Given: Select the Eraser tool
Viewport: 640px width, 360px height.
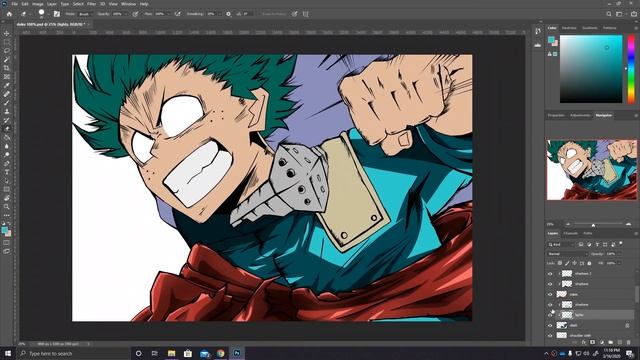Looking at the screenshot, I should [7, 129].
